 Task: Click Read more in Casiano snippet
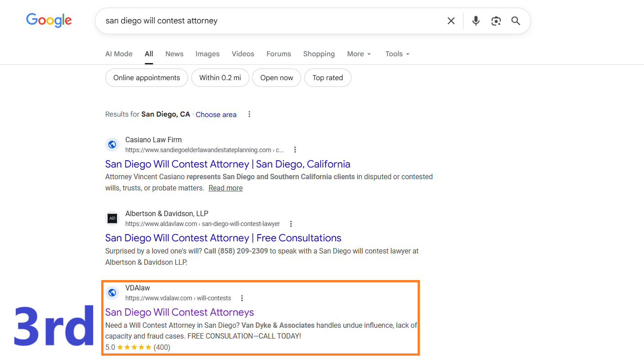pos(225,188)
